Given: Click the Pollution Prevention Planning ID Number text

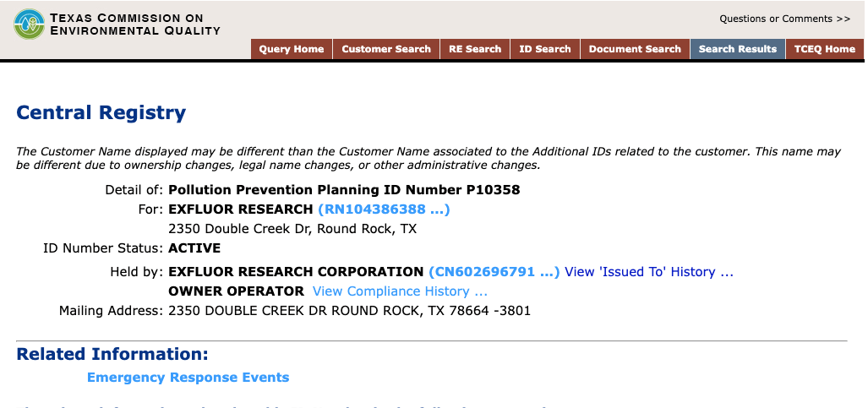Looking at the screenshot, I should (x=344, y=189).
